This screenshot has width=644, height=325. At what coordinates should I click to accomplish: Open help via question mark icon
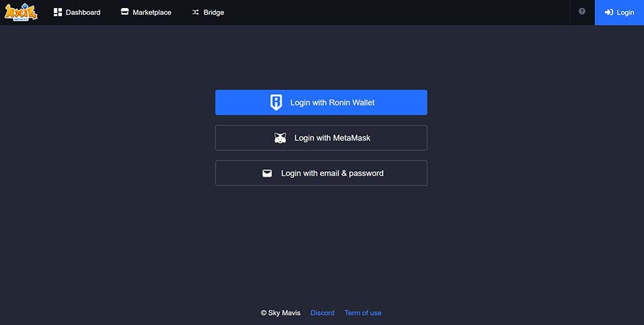click(x=582, y=11)
